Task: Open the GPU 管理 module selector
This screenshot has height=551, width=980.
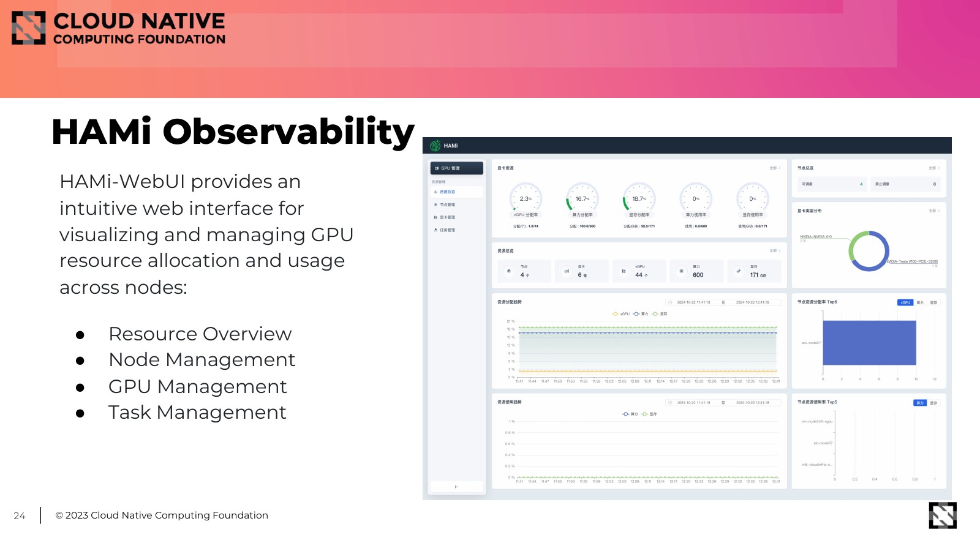Action: [x=457, y=168]
